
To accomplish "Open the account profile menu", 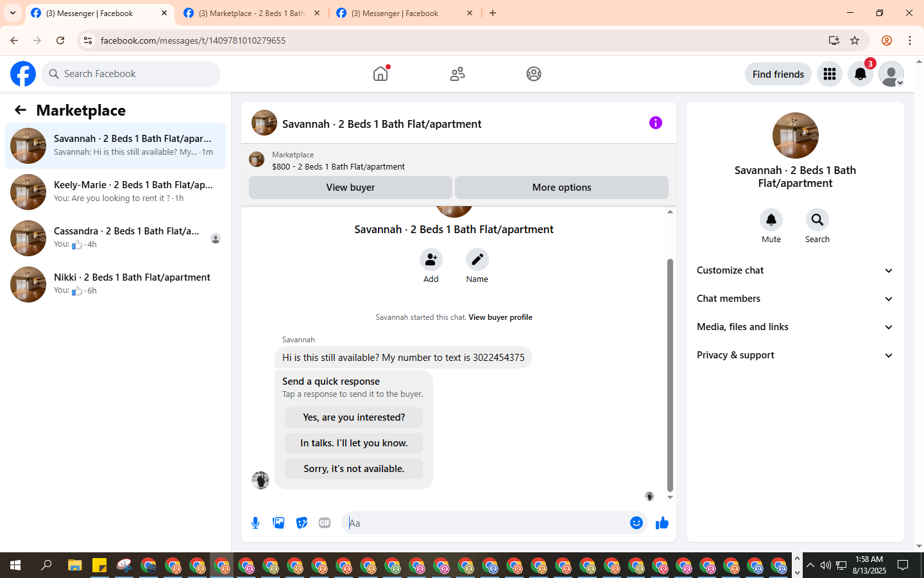I will click(891, 74).
